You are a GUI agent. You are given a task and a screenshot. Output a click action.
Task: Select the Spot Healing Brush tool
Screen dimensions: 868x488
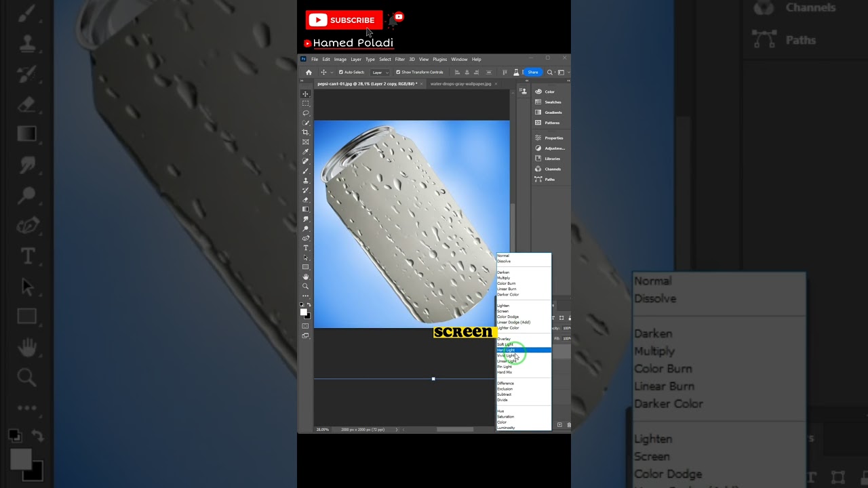(x=306, y=161)
